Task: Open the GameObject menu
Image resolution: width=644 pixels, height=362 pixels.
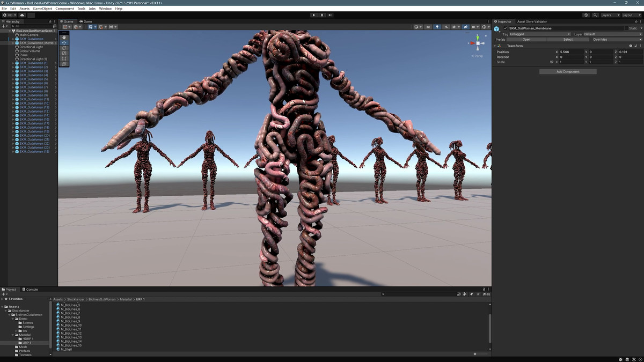Action: pos(42,9)
